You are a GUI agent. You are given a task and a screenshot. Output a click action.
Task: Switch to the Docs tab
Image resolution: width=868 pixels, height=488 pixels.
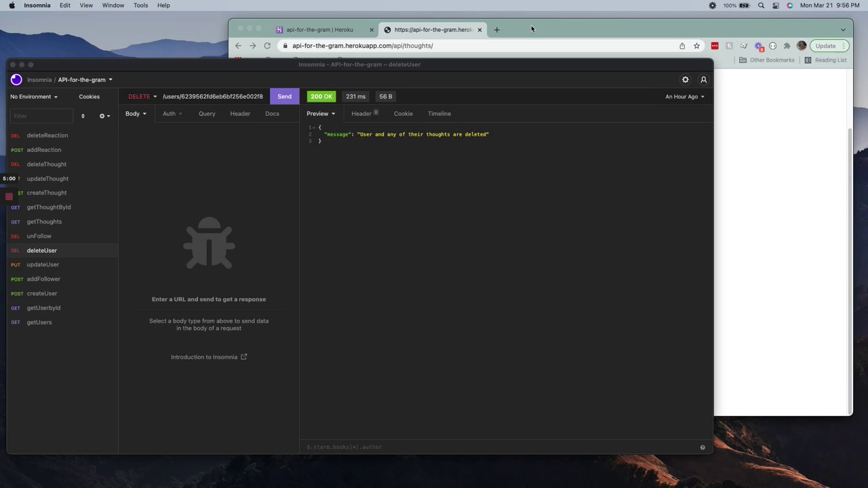tap(272, 114)
